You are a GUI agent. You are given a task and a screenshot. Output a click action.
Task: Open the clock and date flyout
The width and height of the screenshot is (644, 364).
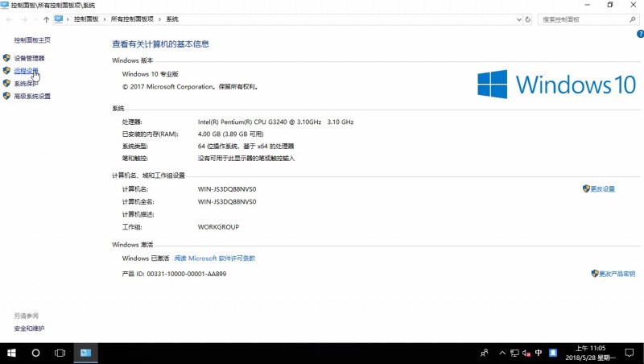pos(590,353)
